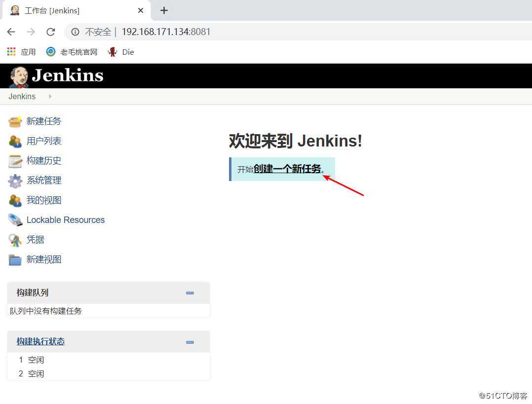Open a new browser tab with plus
This screenshot has height=404, width=532.
[x=164, y=10]
